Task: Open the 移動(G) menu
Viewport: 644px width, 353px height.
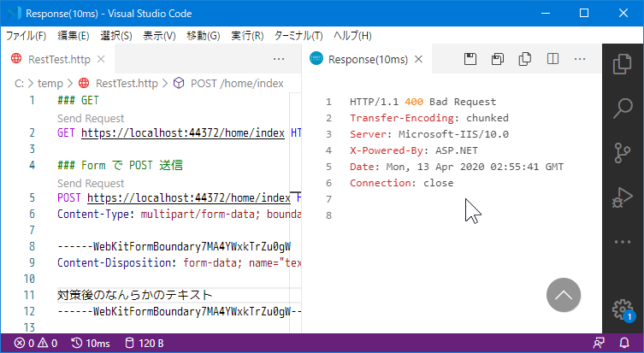Action: pyautogui.click(x=204, y=36)
